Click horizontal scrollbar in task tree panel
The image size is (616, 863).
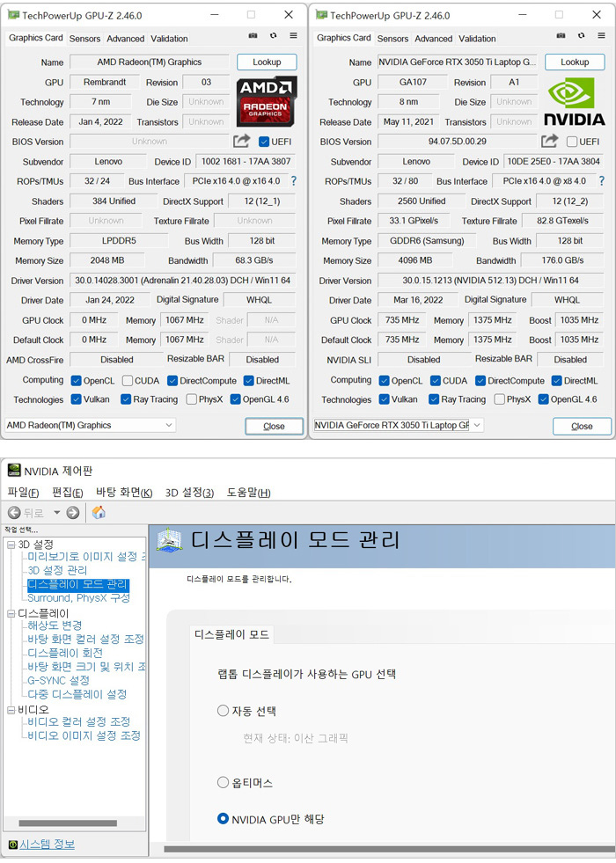tap(68, 823)
